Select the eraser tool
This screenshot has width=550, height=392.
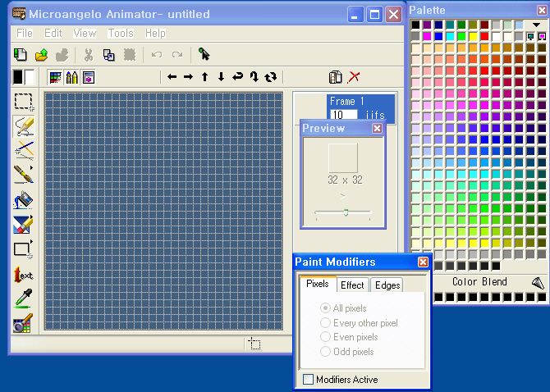23,224
